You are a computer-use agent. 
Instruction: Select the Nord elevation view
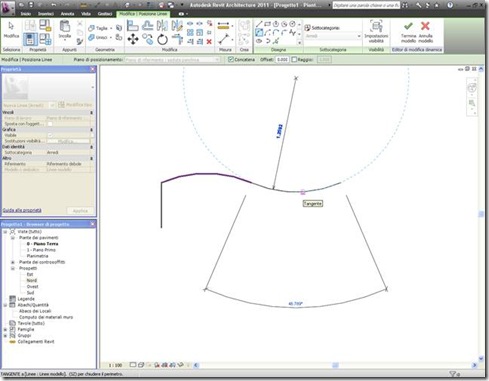pos(32,281)
